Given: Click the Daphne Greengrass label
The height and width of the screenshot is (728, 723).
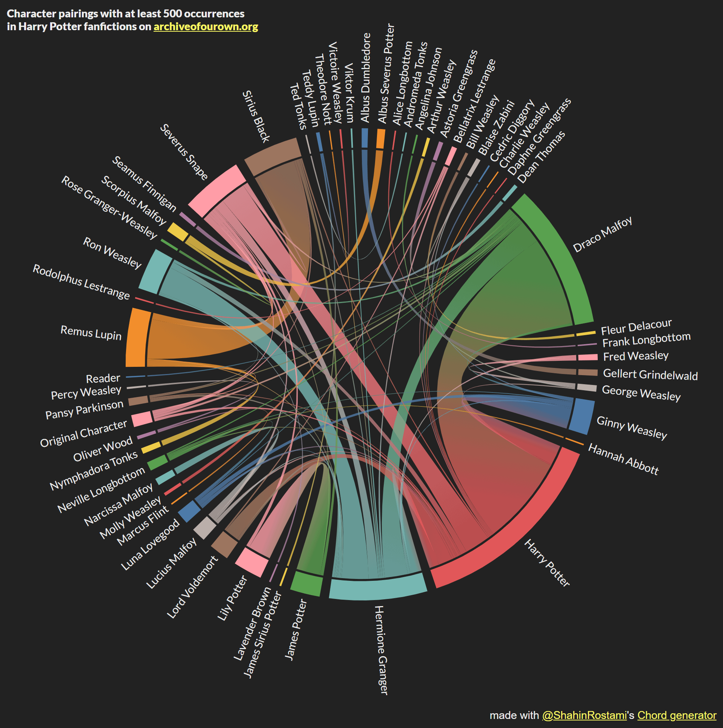Looking at the screenshot, I should click(539, 137).
